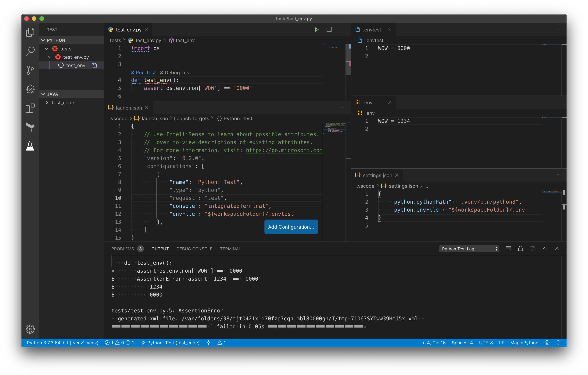Maximize the bottom panel with chevron
588x375 pixels.
point(545,249)
